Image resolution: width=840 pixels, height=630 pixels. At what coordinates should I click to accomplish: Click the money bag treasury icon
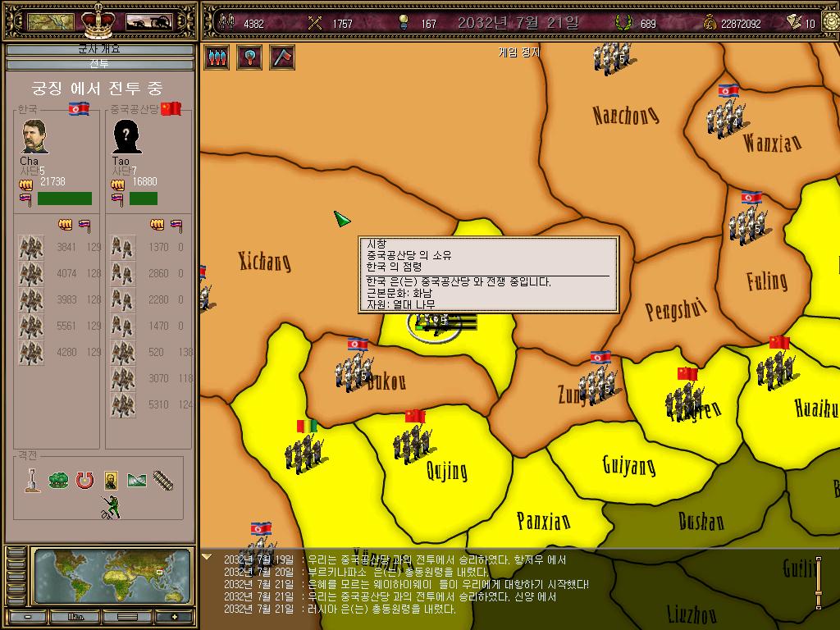(x=709, y=23)
